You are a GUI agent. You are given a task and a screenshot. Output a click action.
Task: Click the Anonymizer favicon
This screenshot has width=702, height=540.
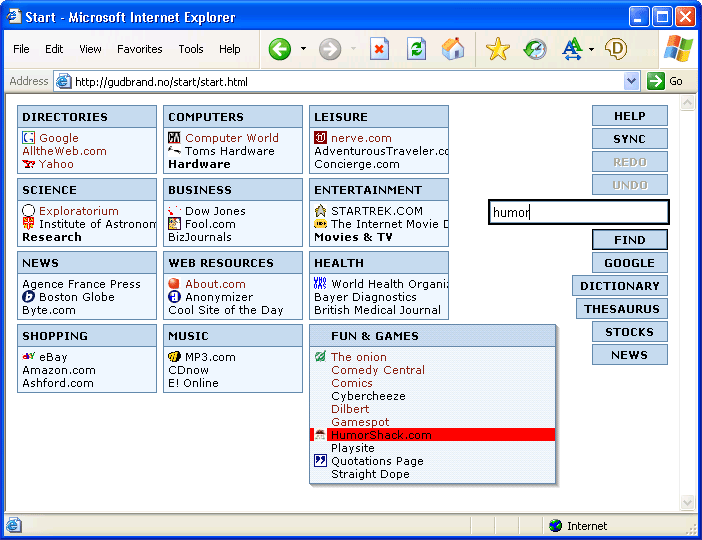pos(174,296)
